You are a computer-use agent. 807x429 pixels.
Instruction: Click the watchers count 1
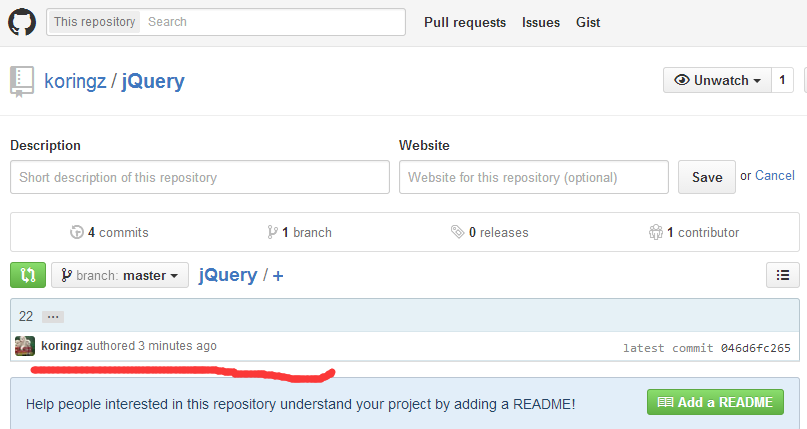click(782, 80)
